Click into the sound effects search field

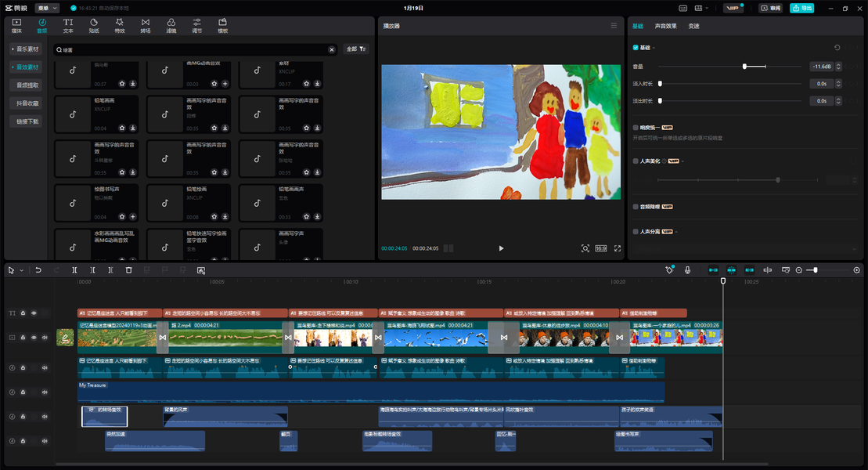(196, 50)
